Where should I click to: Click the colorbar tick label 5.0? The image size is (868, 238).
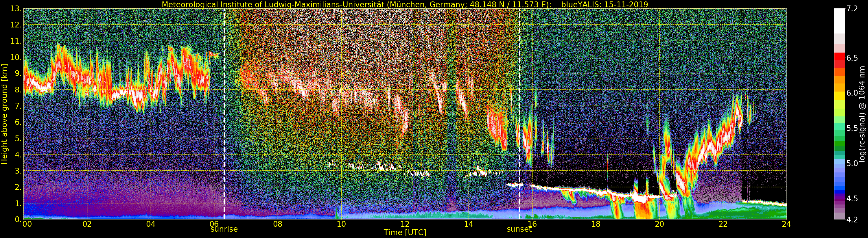pyautogui.click(x=852, y=163)
